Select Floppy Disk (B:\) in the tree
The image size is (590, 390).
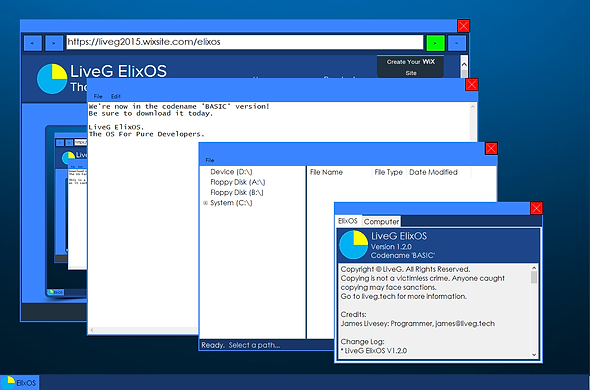(x=237, y=192)
